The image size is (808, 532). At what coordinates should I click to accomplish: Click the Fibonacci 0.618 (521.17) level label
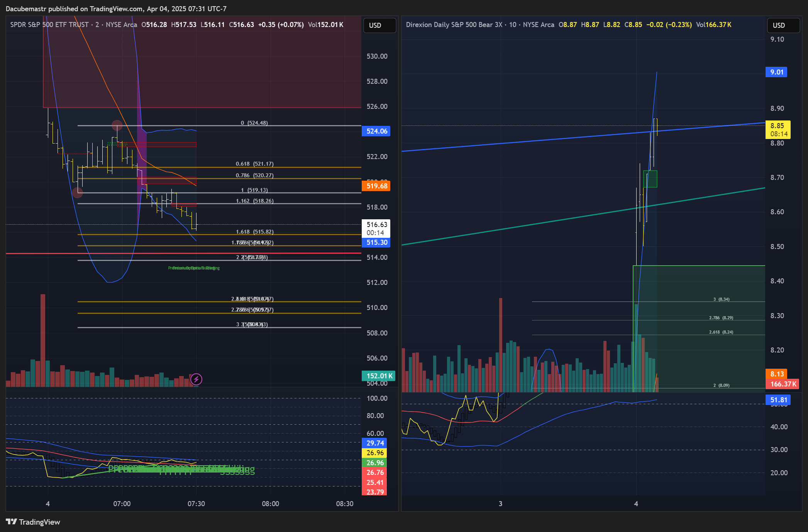click(x=254, y=164)
